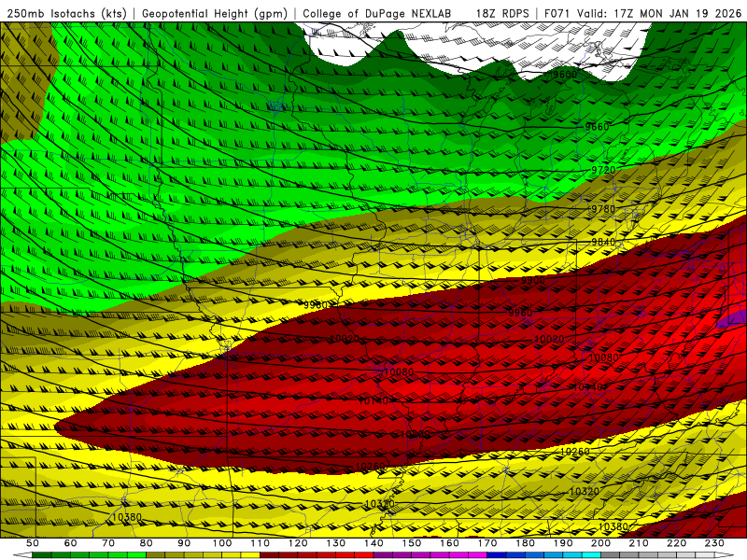
Task: Click the 80 value on the legend scale
Action: pos(146,543)
